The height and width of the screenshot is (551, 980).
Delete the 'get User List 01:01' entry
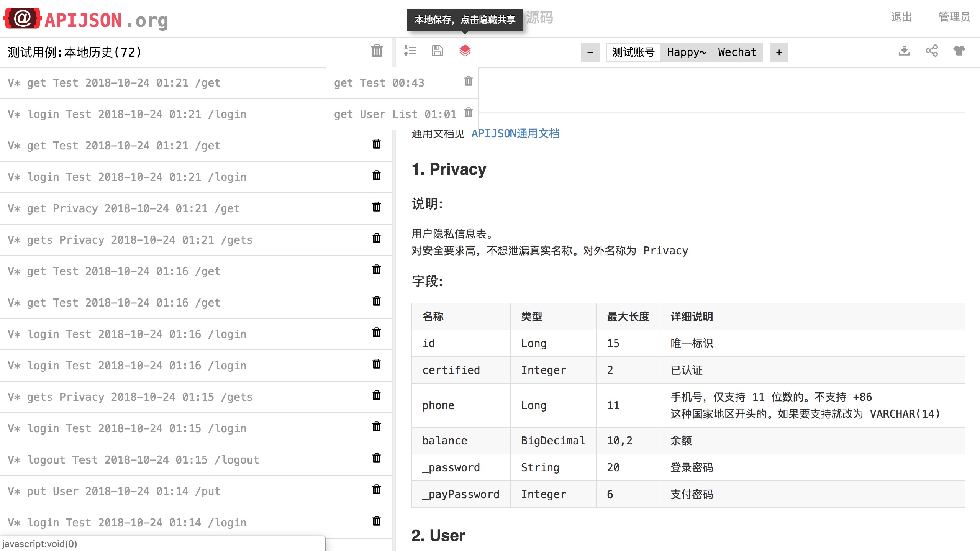pyautogui.click(x=468, y=113)
